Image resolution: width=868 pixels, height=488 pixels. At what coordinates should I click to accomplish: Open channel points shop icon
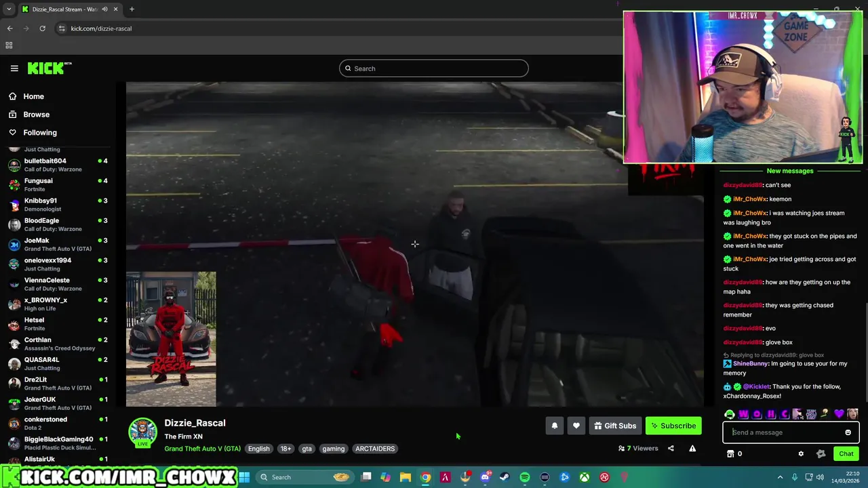(x=730, y=454)
